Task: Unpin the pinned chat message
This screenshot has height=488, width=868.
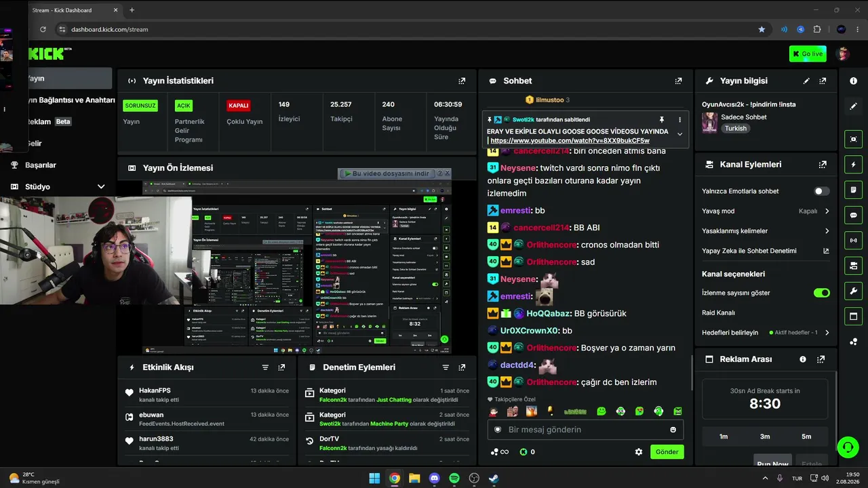Action: click(x=662, y=119)
